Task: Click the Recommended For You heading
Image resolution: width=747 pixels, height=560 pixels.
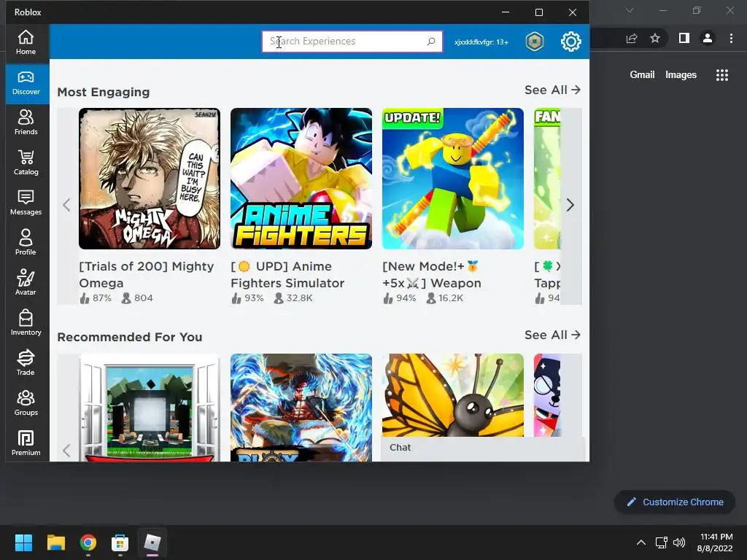Action: tap(130, 337)
